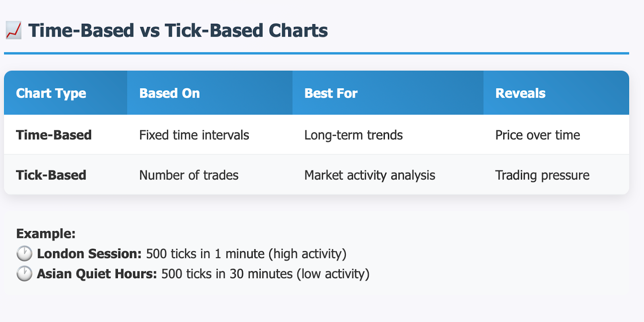644x322 pixels.
Task: Click the Trading pressure cell
Action: (542, 175)
